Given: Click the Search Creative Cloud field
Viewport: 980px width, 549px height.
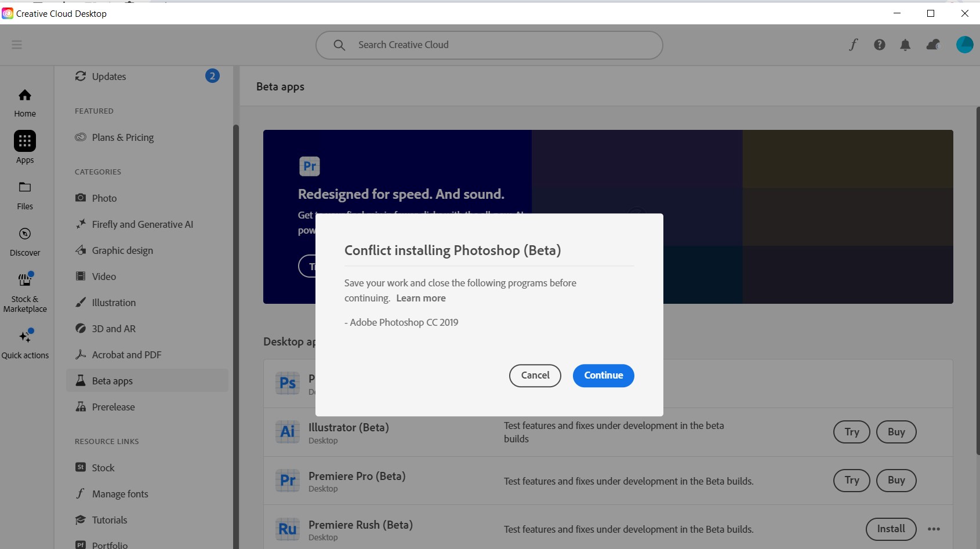Looking at the screenshot, I should coord(489,45).
